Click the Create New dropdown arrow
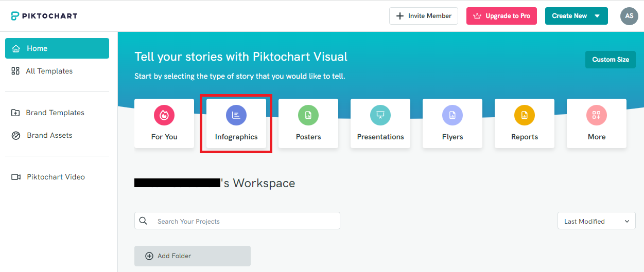The height and width of the screenshot is (272, 644). click(x=597, y=16)
